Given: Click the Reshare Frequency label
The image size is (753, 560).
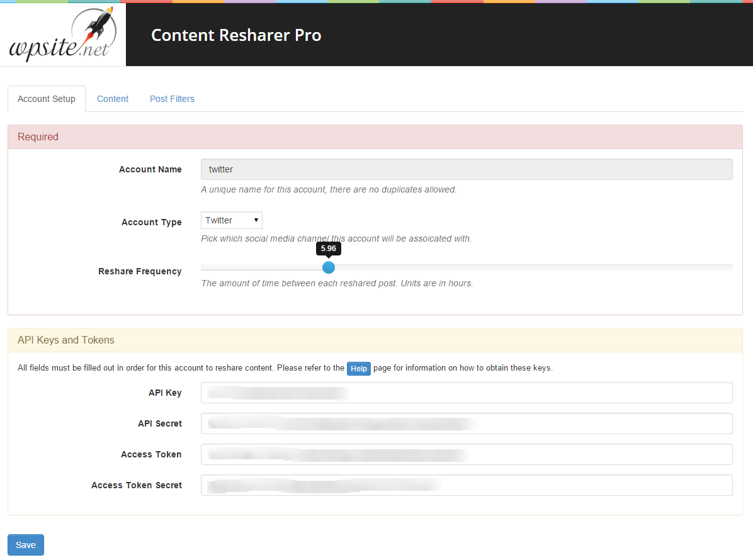Looking at the screenshot, I should [x=140, y=272].
